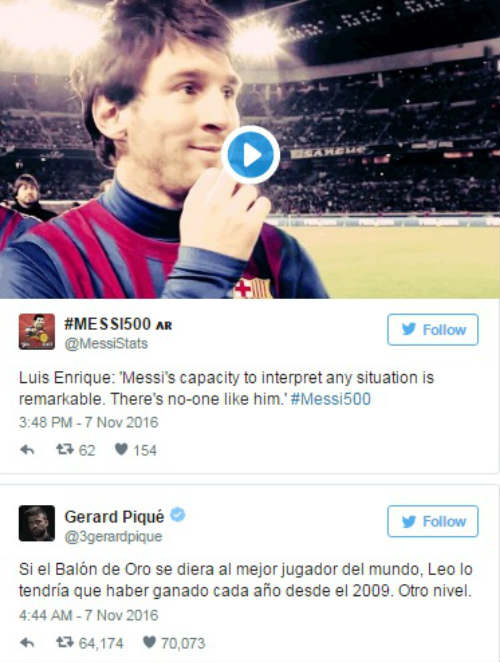This screenshot has height=662, width=500.
Task: Like the MessiStats tweet with 154 likes
Action: [x=121, y=449]
